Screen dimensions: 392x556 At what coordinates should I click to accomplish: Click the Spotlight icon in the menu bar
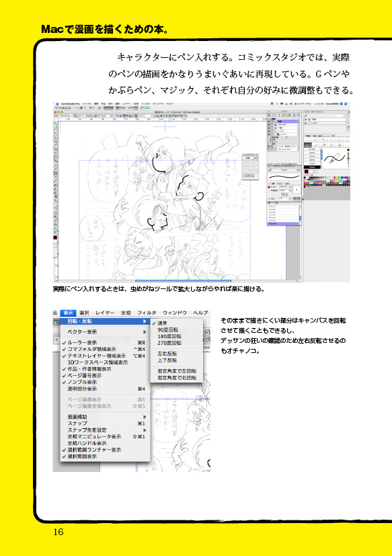pos(346,104)
